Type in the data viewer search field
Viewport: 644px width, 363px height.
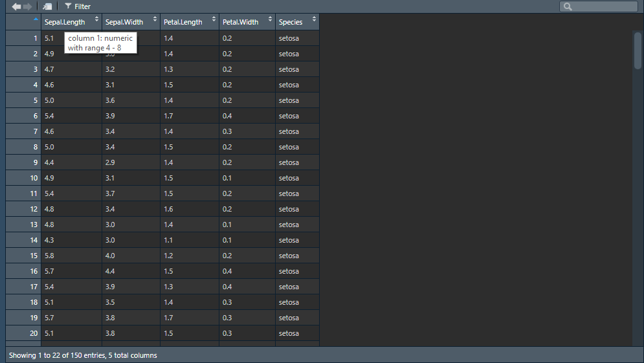pyautogui.click(x=603, y=6)
